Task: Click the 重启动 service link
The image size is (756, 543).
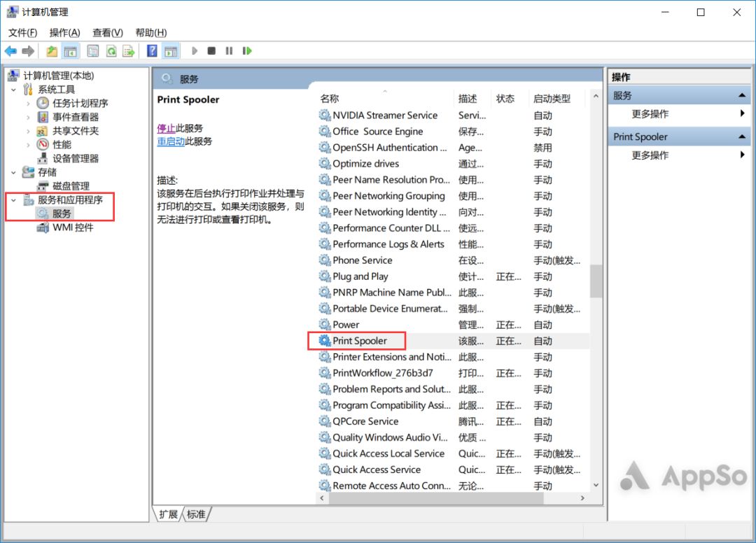Action: tap(171, 141)
